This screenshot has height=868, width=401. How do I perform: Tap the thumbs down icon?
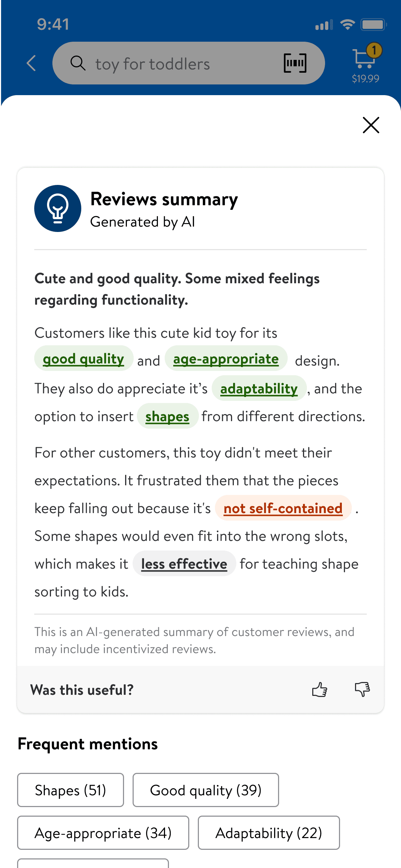[362, 689]
